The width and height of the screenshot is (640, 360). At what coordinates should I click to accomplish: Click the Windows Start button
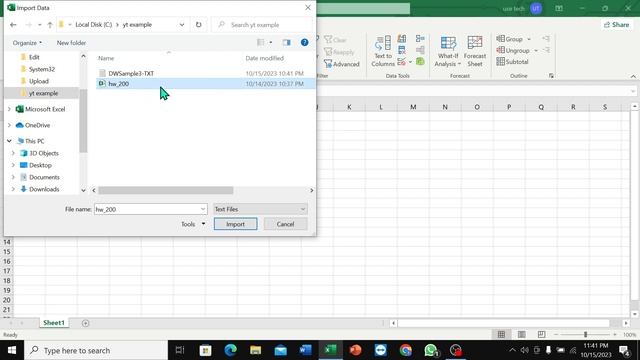coord(12,350)
